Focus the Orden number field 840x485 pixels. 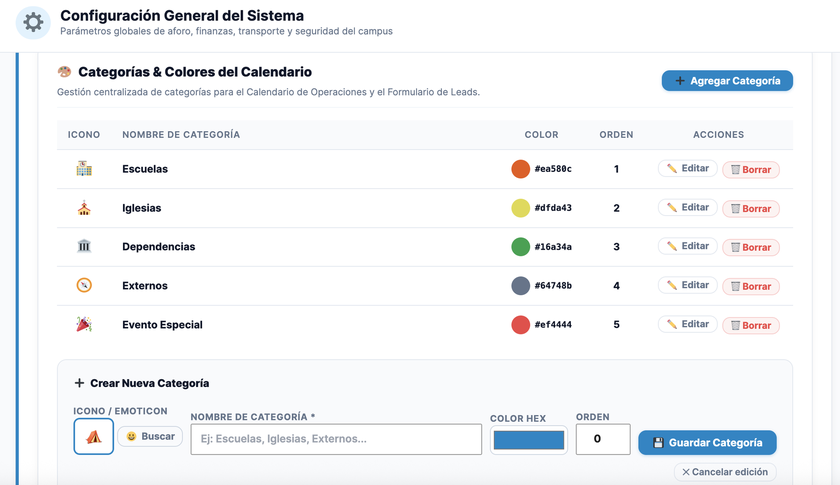[x=603, y=439]
